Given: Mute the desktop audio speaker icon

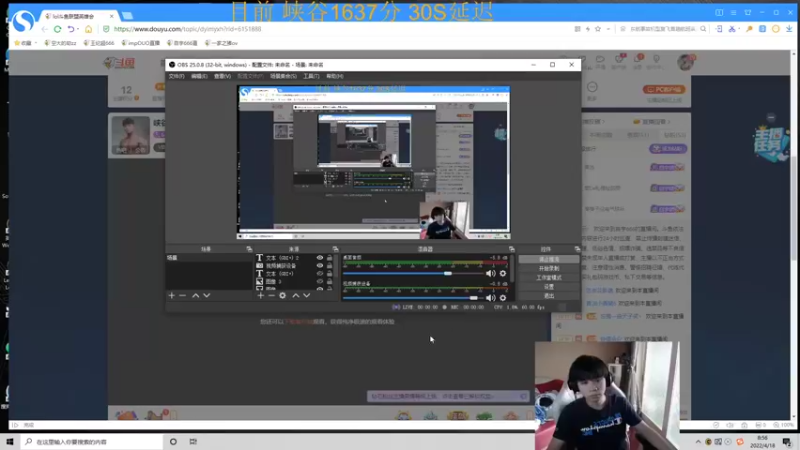Looking at the screenshot, I should (491, 273).
